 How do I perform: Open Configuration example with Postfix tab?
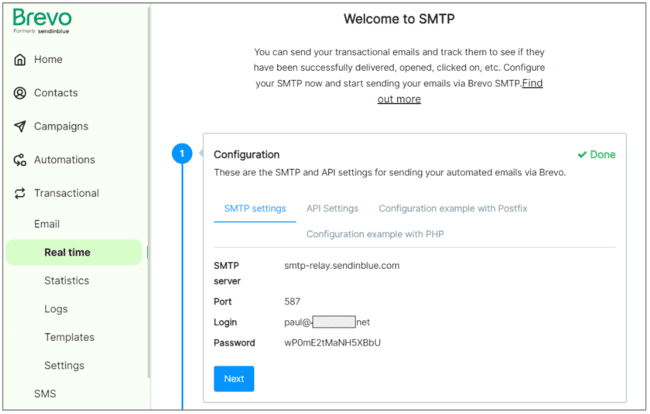(x=453, y=209)
